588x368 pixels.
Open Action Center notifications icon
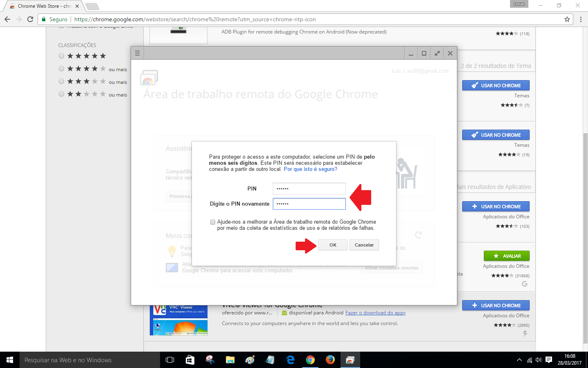click(x=549, y=360)
